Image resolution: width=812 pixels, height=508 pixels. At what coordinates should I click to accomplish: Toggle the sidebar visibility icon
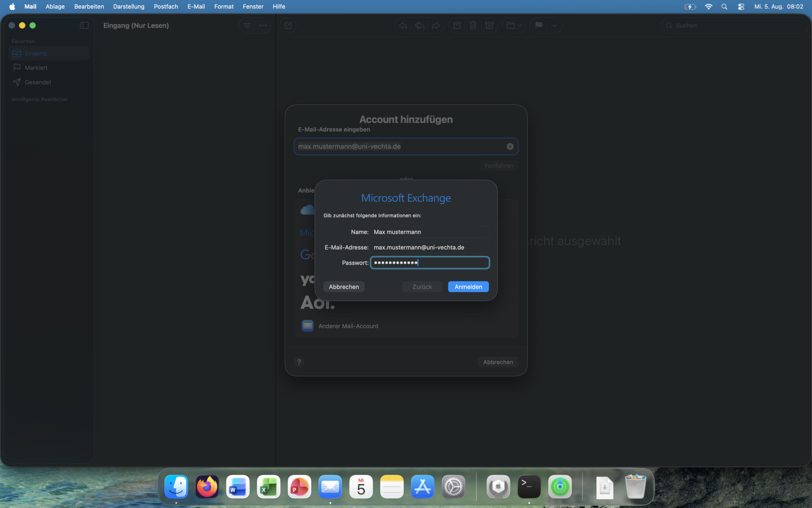[x=84, y=26]
